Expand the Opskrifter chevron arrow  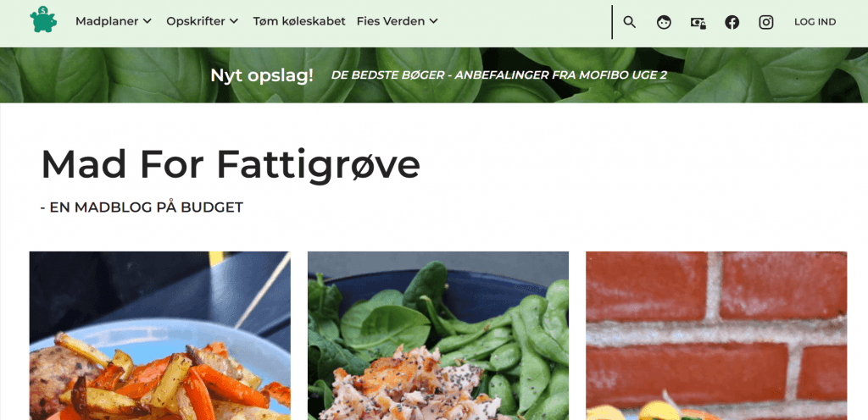[234, 21]
